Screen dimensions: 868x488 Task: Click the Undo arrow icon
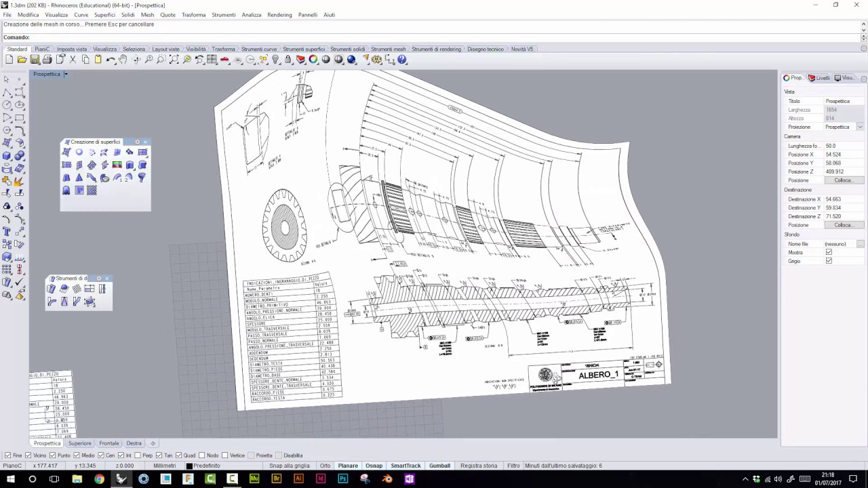[111, 60]
